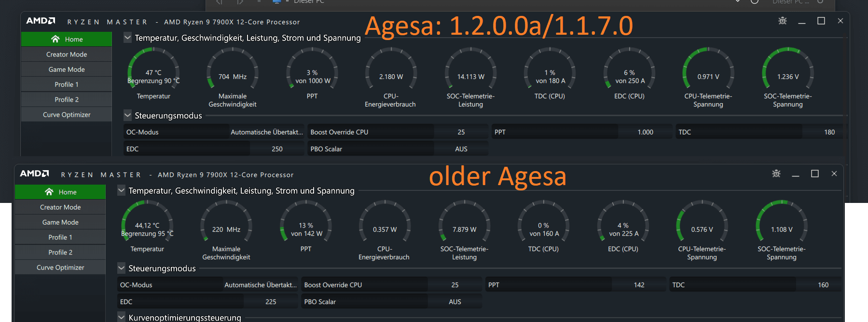Click the OC-Modus value in the upper window
Screen dimensions: 868x322
[x=267, y=132]
